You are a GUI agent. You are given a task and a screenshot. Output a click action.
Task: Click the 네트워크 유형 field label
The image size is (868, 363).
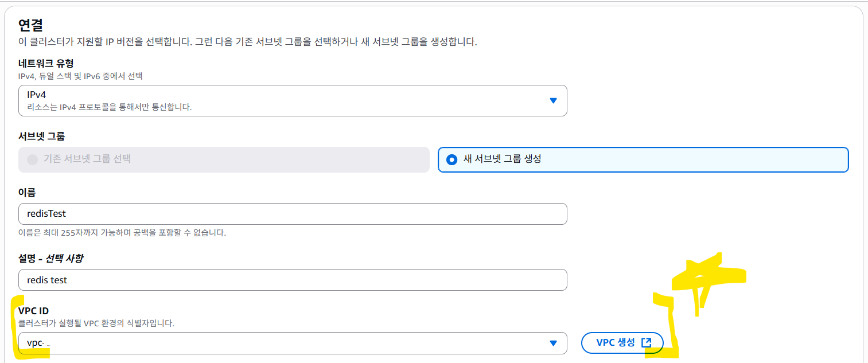tap(46, 63)
